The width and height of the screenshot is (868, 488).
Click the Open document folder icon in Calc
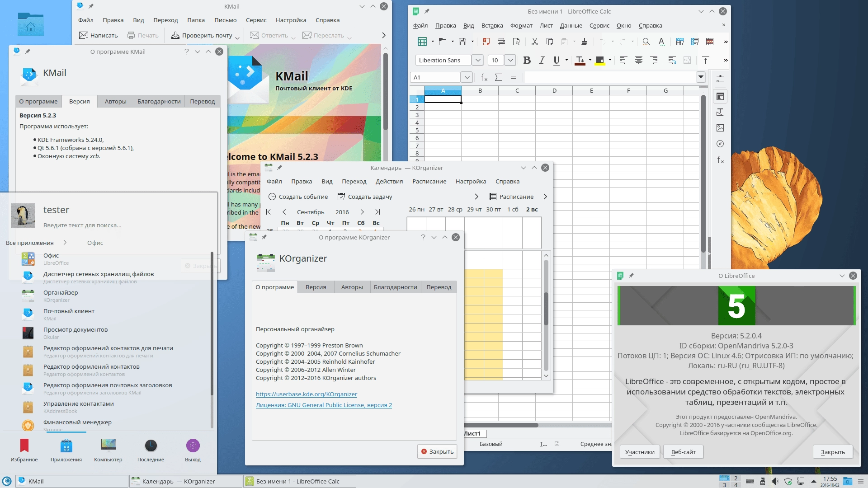[x=442, y=42]
